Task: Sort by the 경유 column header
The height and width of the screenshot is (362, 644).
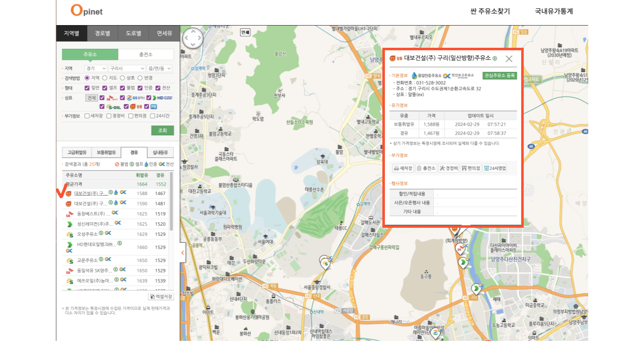Action: (160, 175)
